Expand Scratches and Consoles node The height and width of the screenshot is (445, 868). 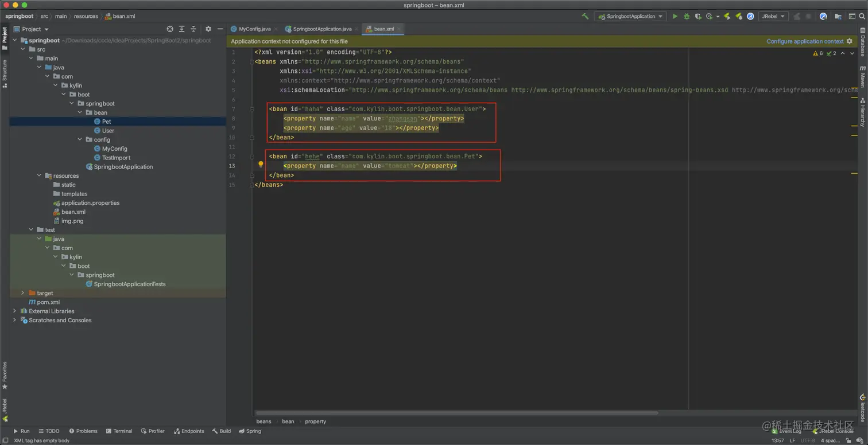point(15,320)
